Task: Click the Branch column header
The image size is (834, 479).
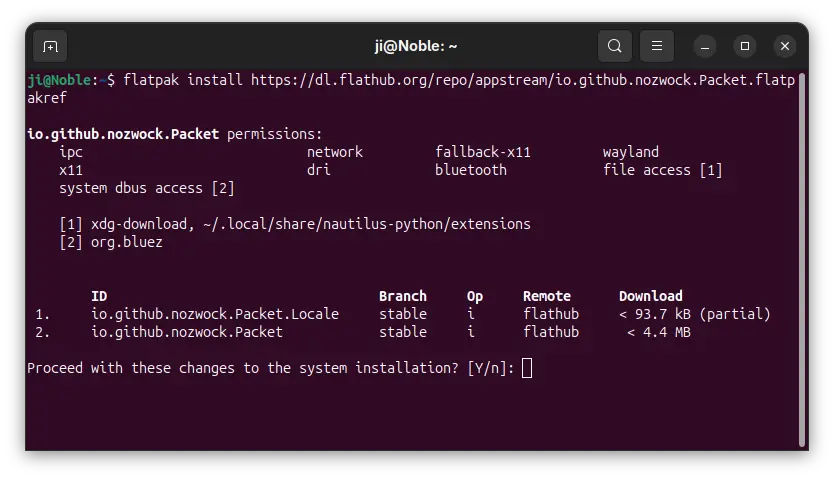Action: click(403, 296)
